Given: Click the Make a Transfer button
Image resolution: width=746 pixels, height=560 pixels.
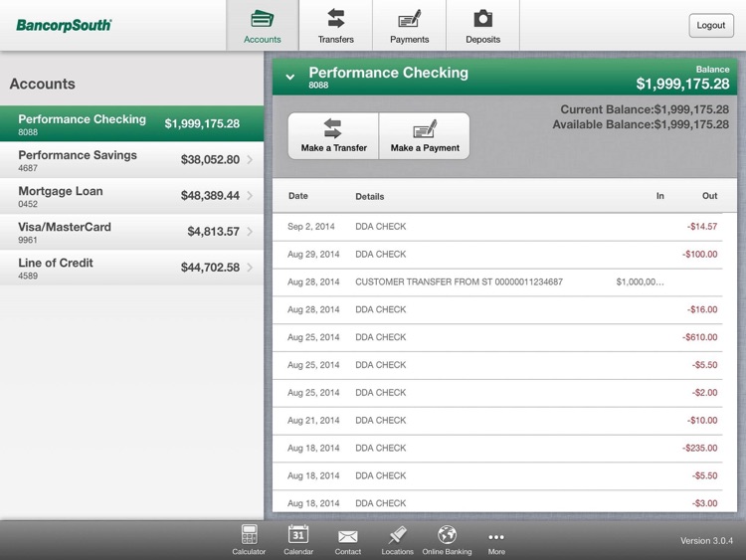Looking at the screenshot, I should tap(333, 136).
